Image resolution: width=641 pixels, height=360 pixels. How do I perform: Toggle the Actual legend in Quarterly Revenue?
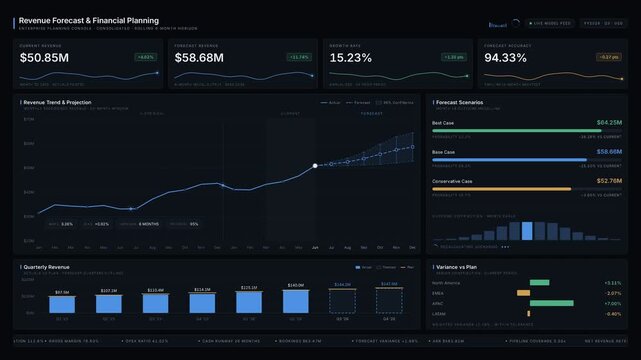(x=363, y=267)
